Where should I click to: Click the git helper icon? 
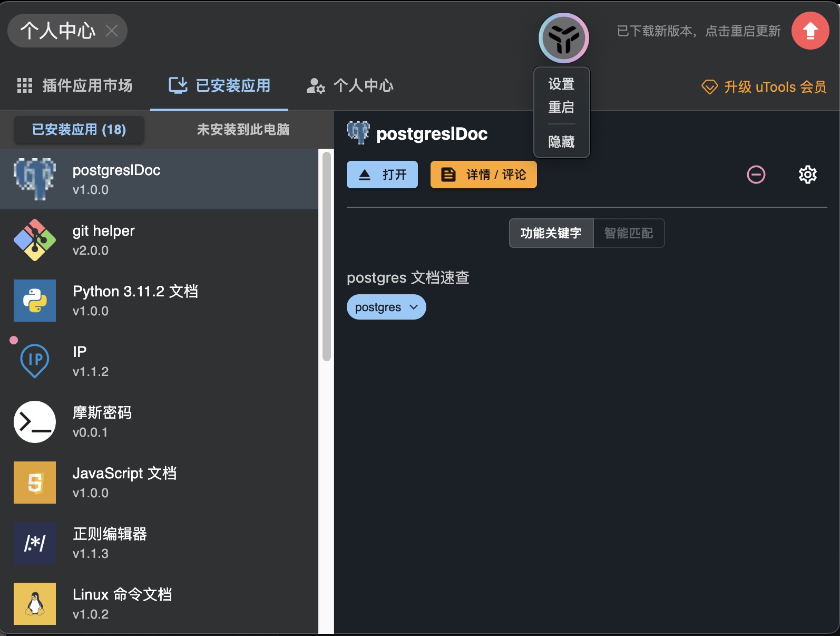pos(35,240)
